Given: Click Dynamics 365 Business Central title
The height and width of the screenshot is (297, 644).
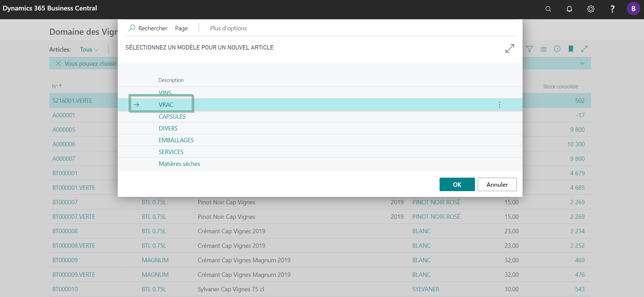Looking at the screenshot, I should 50,8.
